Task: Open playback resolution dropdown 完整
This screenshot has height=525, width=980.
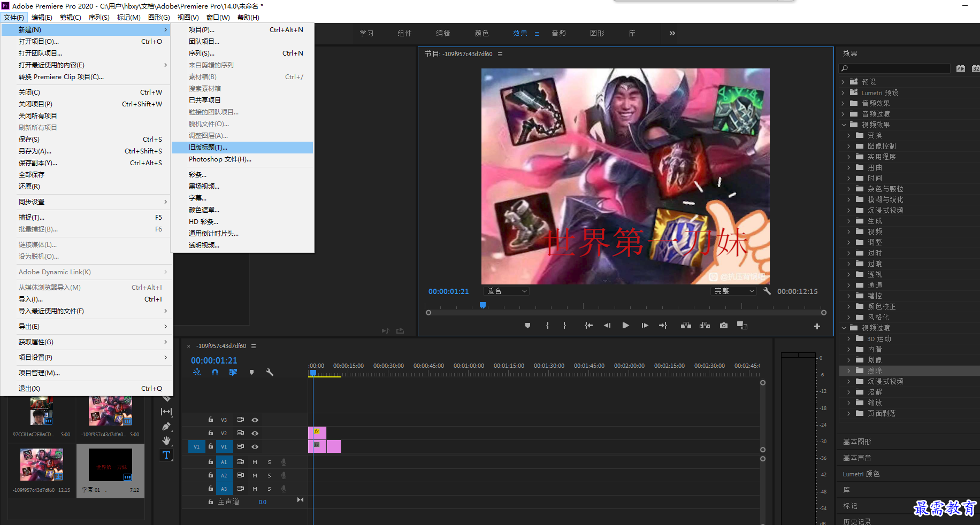Action: coord(733,291)
